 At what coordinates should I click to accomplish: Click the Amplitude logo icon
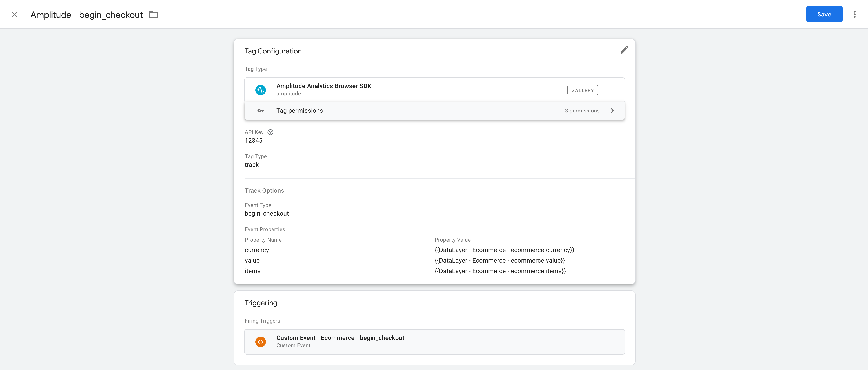pyautogui.click(x=260, y=90)
